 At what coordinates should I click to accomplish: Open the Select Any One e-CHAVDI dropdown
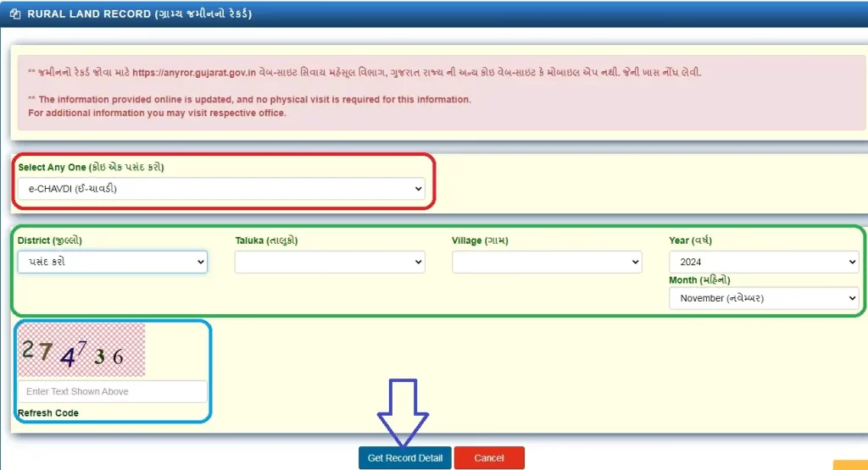click(221, 189)
